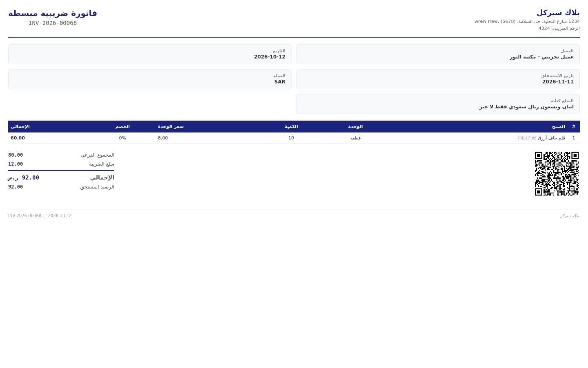
Task: Click the invoice title "فاتورة ضريبية مبسطة"
Action: coord(53,13)
